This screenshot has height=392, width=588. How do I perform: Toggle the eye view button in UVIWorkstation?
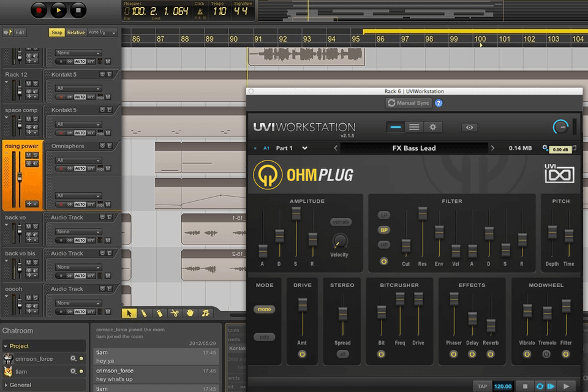tap(469, 127)
